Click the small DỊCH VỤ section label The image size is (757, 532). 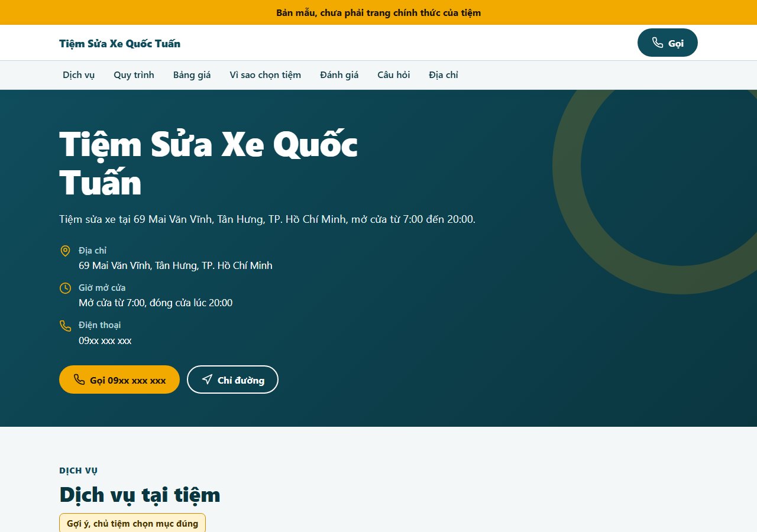click(x=79, y=471)
